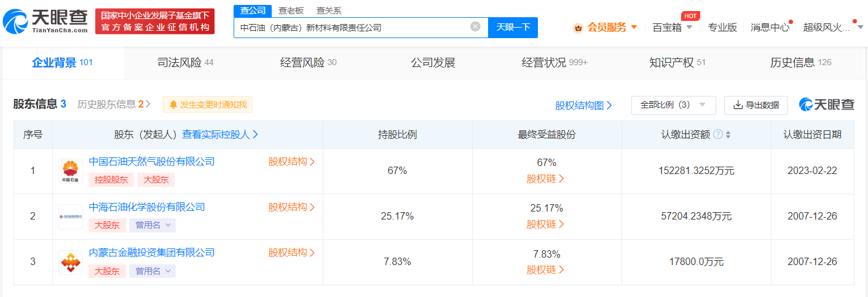Open 中海石油化学股份有限公司 link
This screenshot has width=868, height=297.
147,207
